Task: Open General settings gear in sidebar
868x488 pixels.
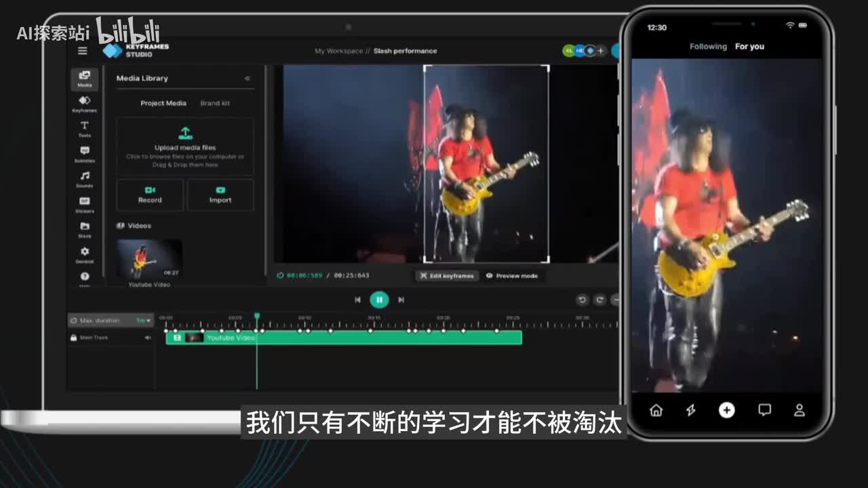Action: pyautogui.click(x=84, y=254)
